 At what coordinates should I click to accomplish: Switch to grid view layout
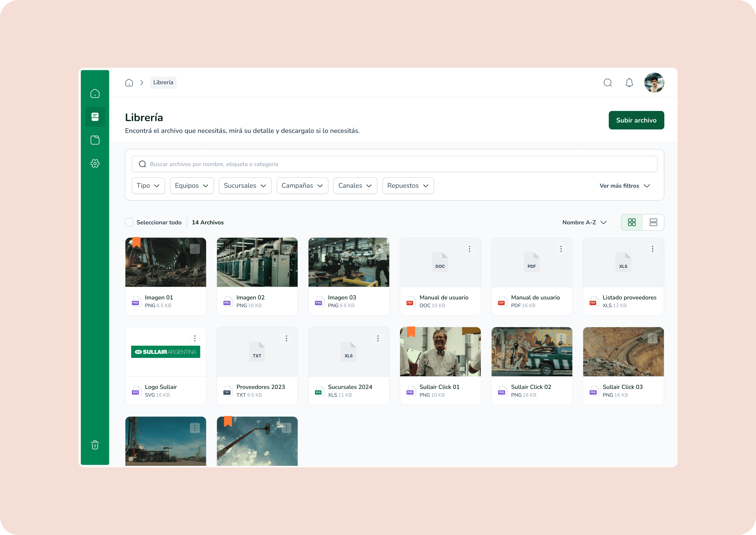[x=632, y=222]
